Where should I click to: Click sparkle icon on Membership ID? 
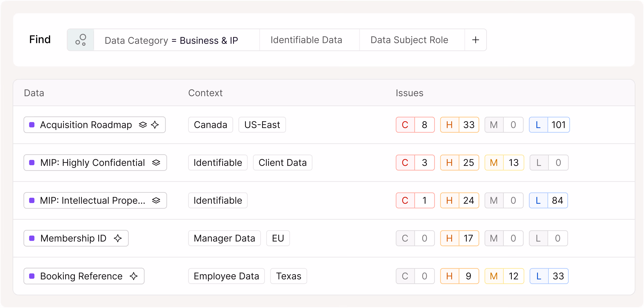(118, 238)
